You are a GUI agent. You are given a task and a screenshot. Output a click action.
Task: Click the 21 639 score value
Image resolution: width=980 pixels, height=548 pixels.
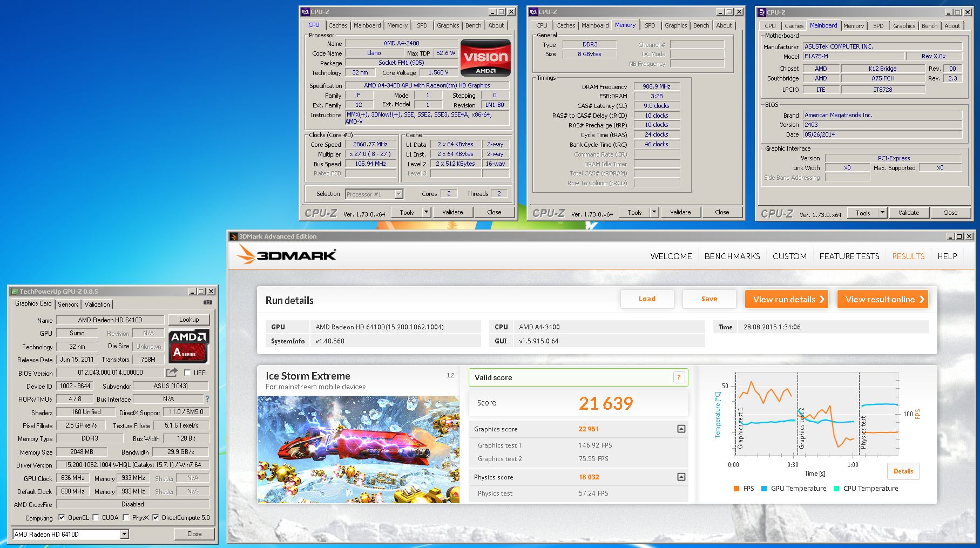606,403
